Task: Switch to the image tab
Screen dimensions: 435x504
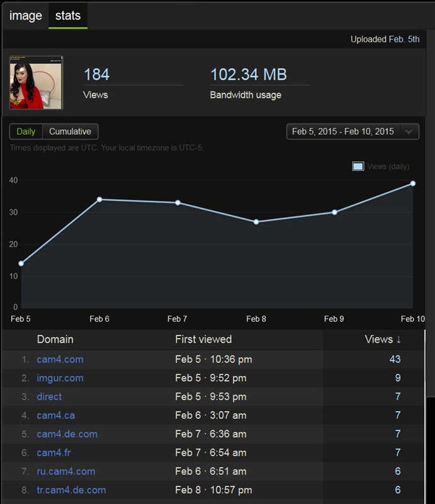Action: click(25, 16)
